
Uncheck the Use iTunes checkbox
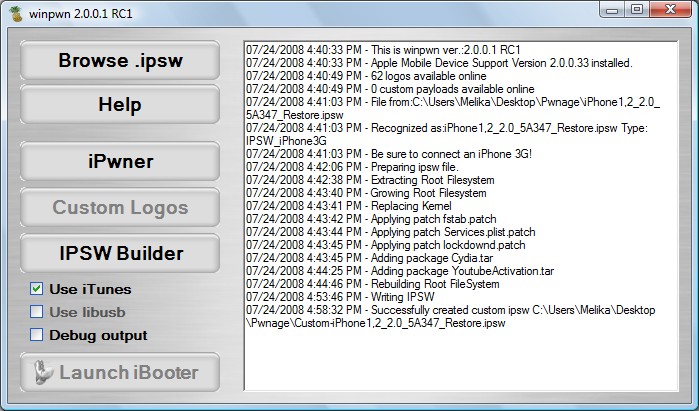coord(37,289)
